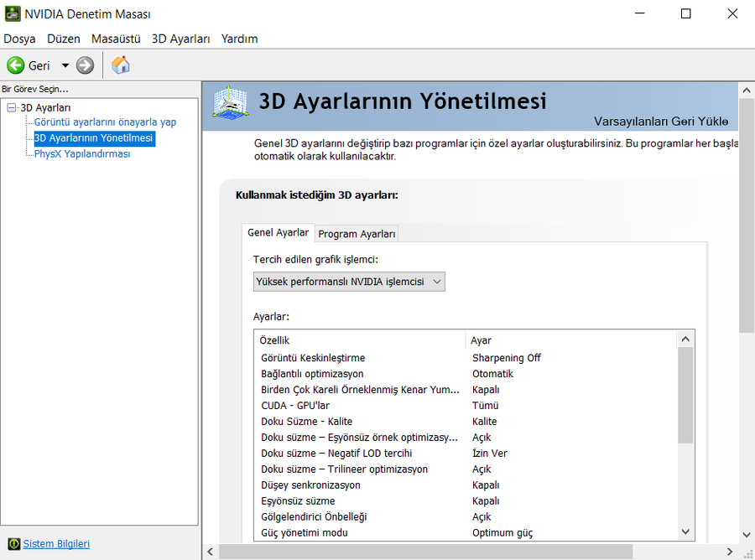Click the Tümü setting value
This screenshot has height=560, width=755.
(486, 406)
